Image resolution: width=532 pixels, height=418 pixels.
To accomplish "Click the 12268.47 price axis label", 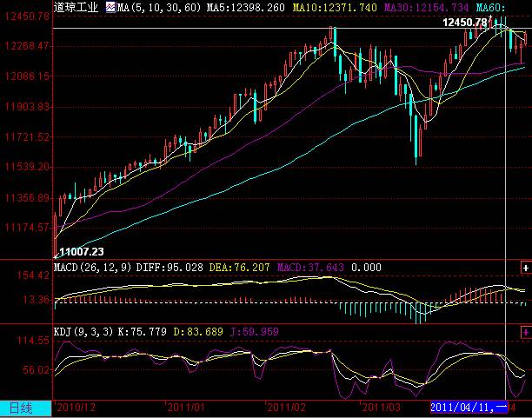I will click(26, 45).
